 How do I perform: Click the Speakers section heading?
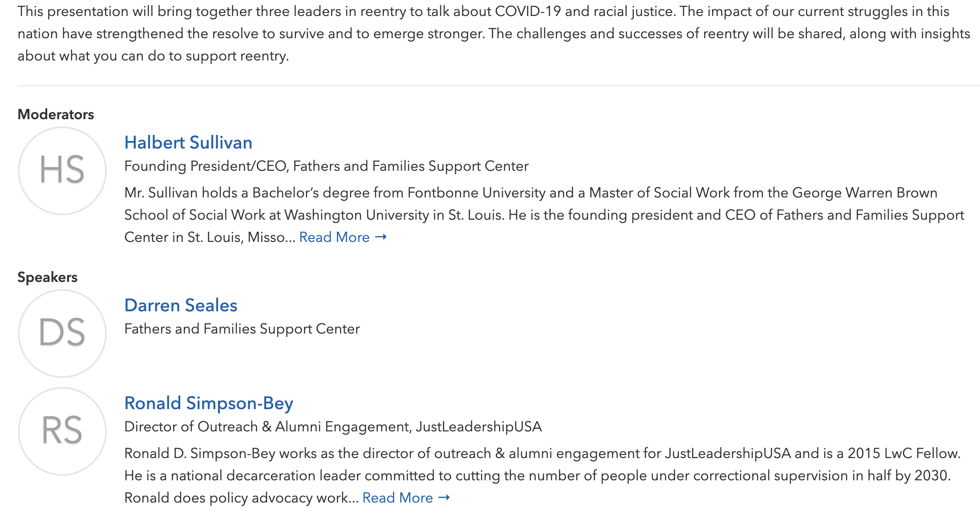pyautogui.click(x=47, y=277)
